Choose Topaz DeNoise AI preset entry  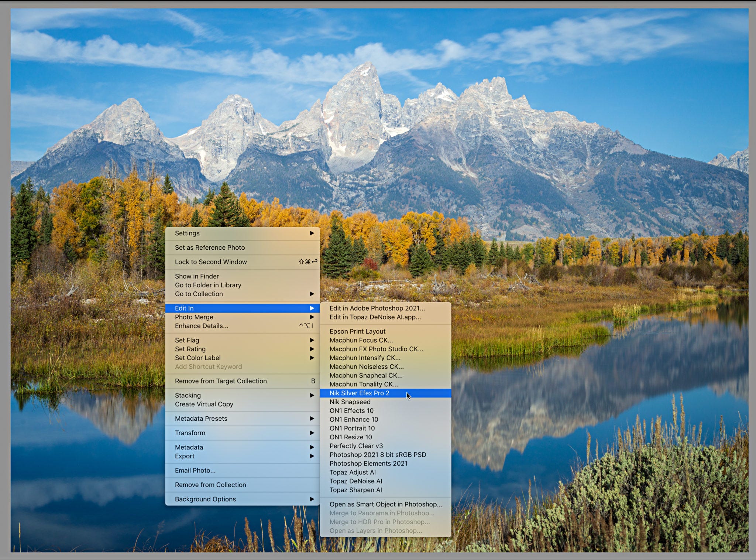point(385,481)
